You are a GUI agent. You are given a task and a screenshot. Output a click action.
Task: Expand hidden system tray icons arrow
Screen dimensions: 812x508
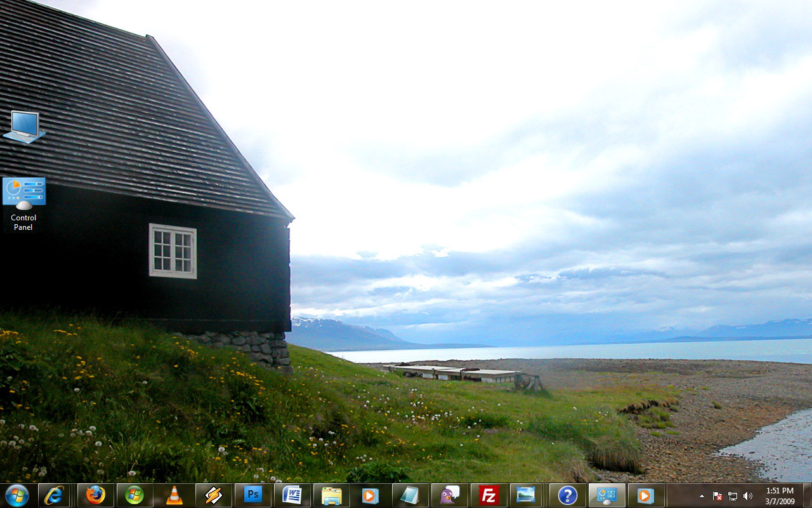[702, 495]
